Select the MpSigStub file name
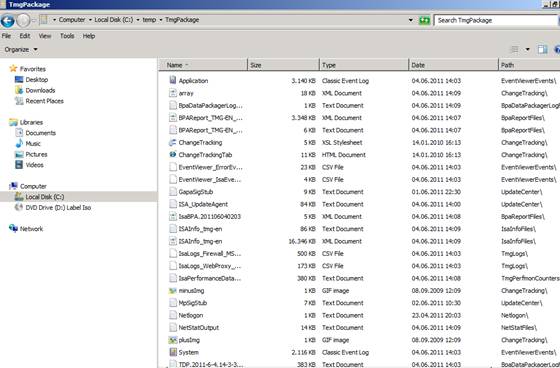 click(193, 303)
